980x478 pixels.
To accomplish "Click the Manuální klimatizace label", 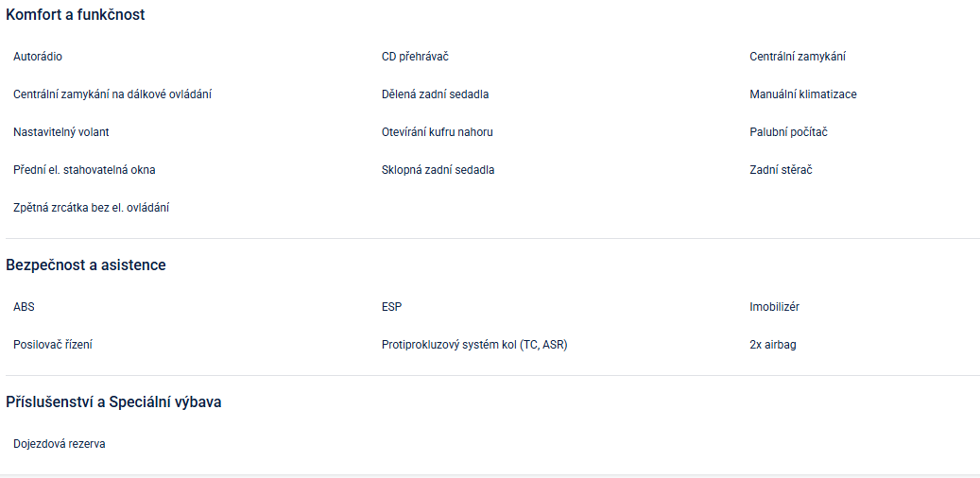I will [x=803, y=94].
